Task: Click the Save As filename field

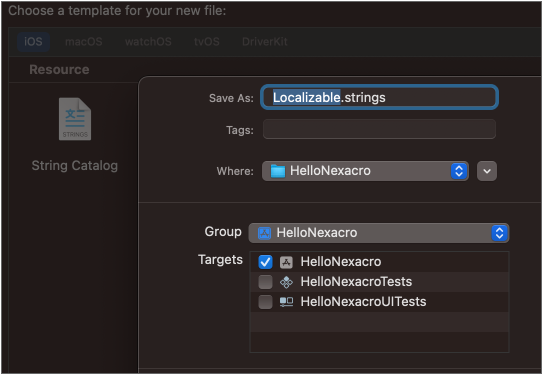Action: pyautogui.click(x=379, y=97)
